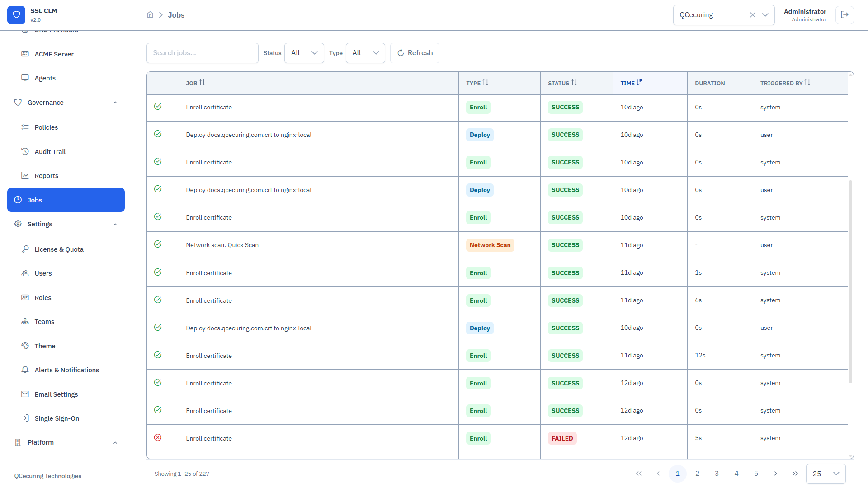Toggle TIME column sort order
868x488 pixels.
coord(639,83)
